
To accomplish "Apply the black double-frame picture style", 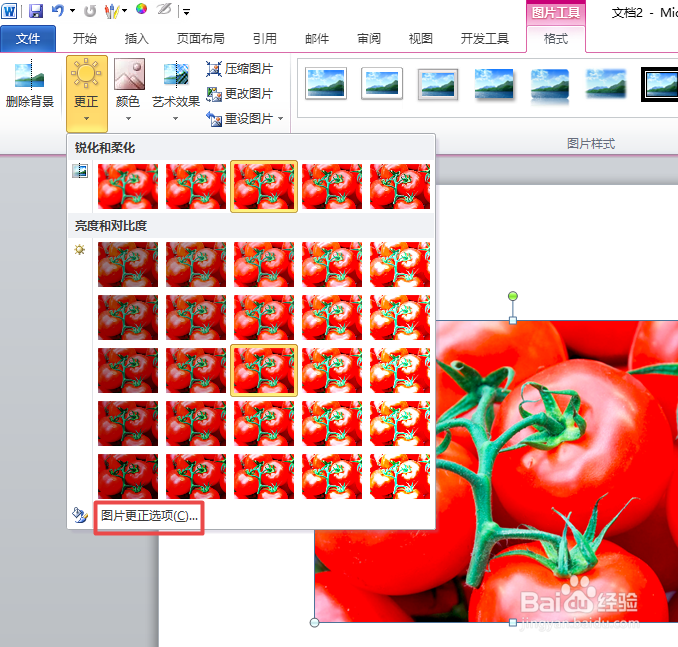I will 659,84.
